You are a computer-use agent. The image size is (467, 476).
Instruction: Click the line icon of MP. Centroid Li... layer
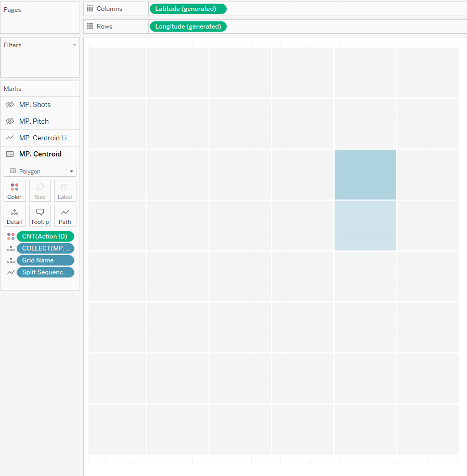[10, 138]
